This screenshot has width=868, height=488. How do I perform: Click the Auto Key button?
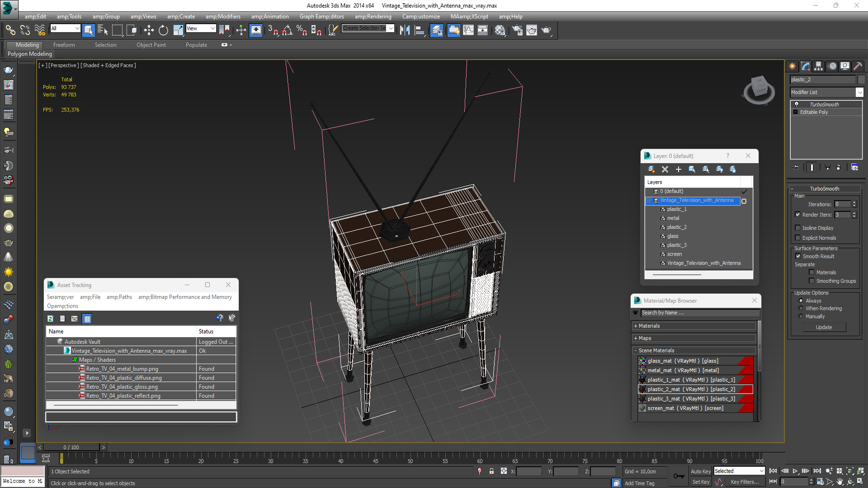click(700, 471)
